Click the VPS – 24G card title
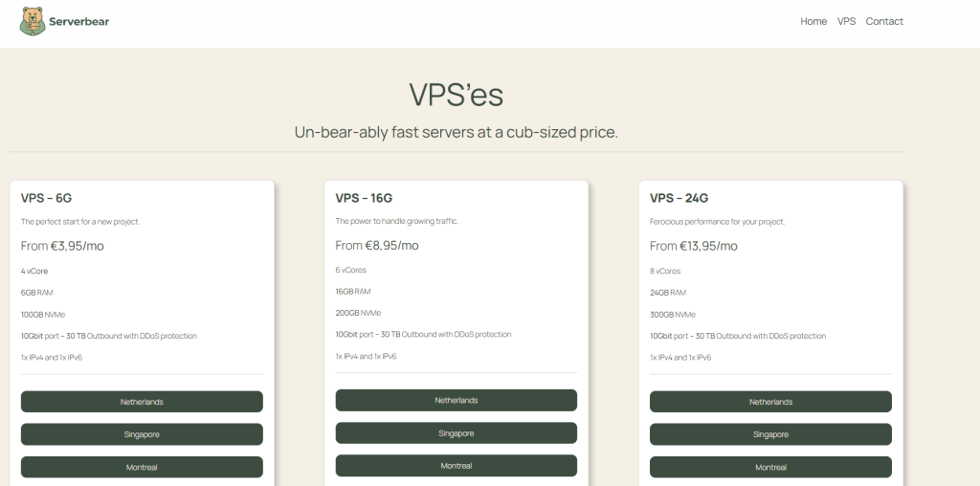 click(679, 198)
